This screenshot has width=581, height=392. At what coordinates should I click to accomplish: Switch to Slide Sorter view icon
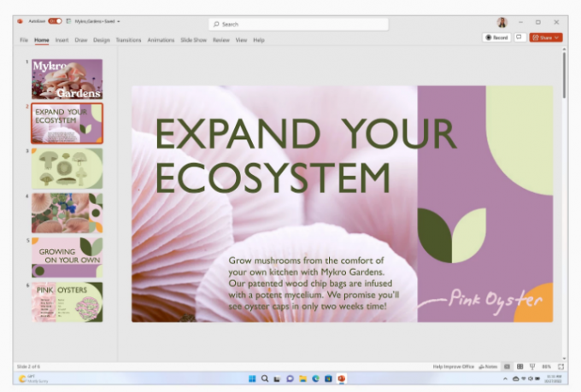[519, 366]
